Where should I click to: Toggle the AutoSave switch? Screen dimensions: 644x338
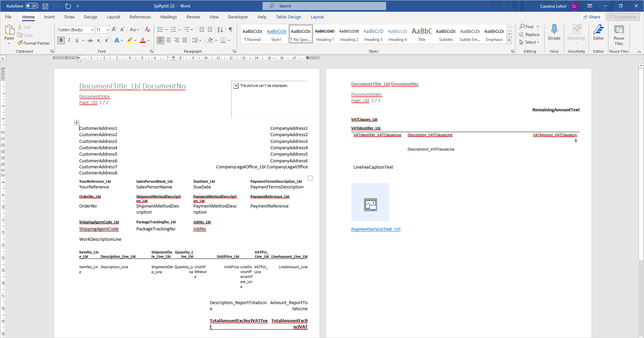[32, 6]
